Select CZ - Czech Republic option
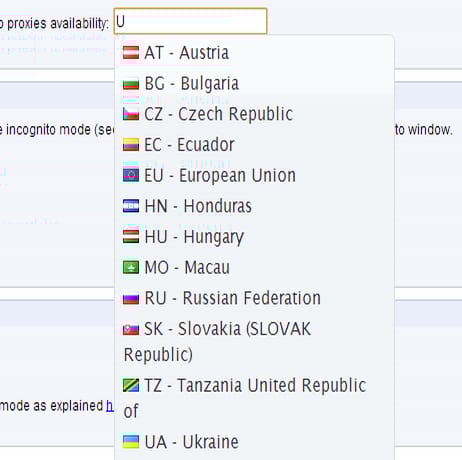This screenshot has height=460, width=462. 254,114
